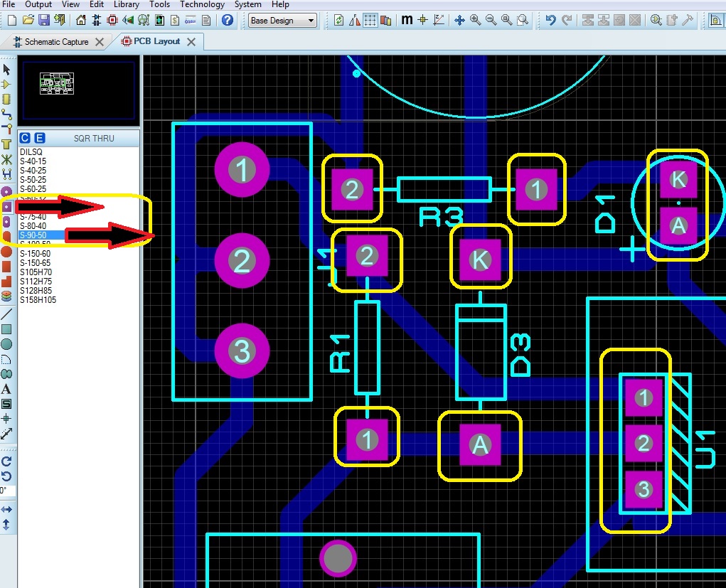Open the blue Help question mark icon

[228, 20]
